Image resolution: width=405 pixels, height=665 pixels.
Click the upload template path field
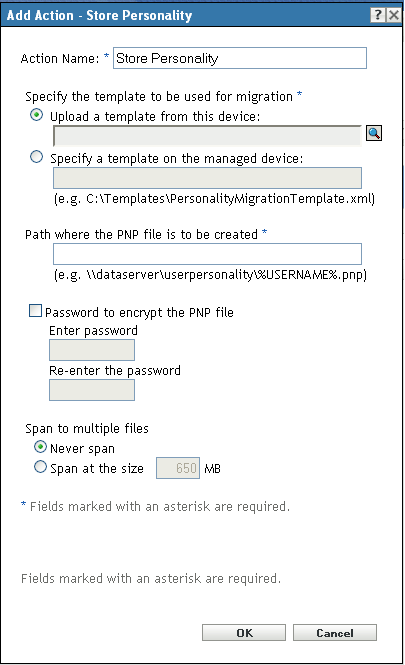(207, 136)
